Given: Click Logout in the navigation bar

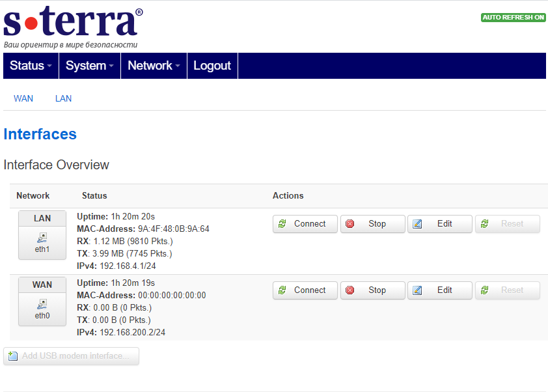Looking at the screenshot, I should click(x=212, y=65).
